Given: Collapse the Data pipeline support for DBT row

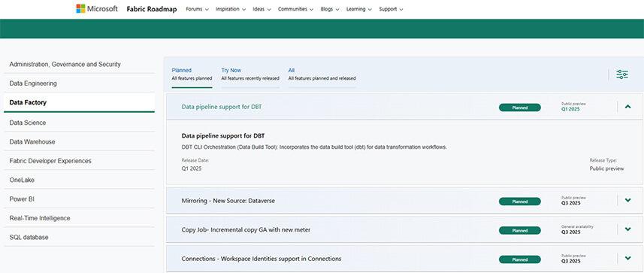Looking at the screenshot, I should (x=627, y=107).
